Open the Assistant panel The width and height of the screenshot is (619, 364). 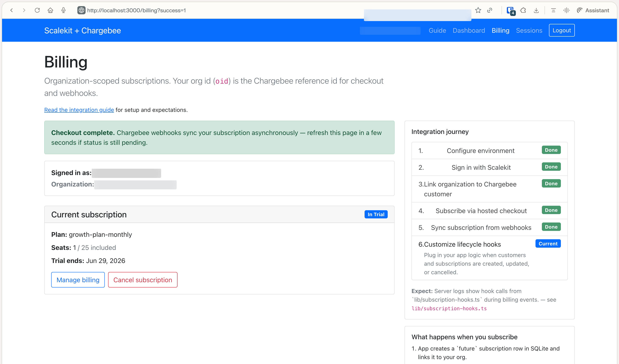coord(593,10)
